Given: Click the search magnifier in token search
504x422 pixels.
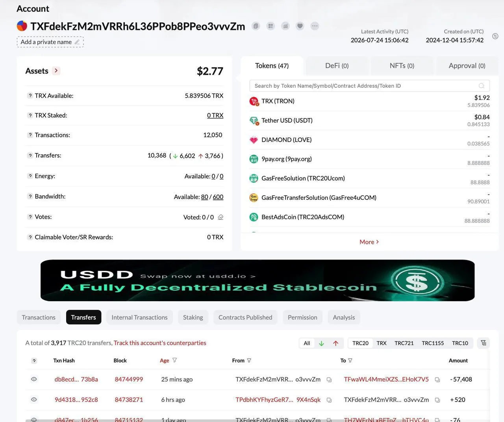Looking at the screenshot, I should click(481, 86).
